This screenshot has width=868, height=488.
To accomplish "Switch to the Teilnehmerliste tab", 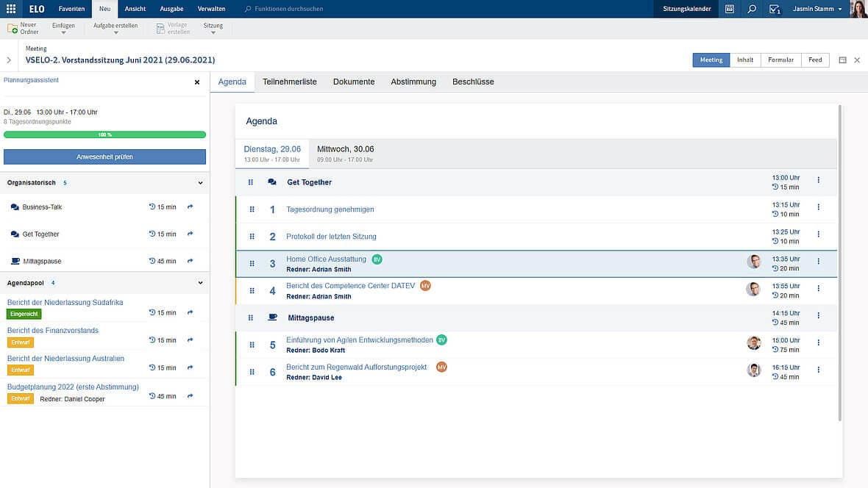I will (x=289, y=82).
